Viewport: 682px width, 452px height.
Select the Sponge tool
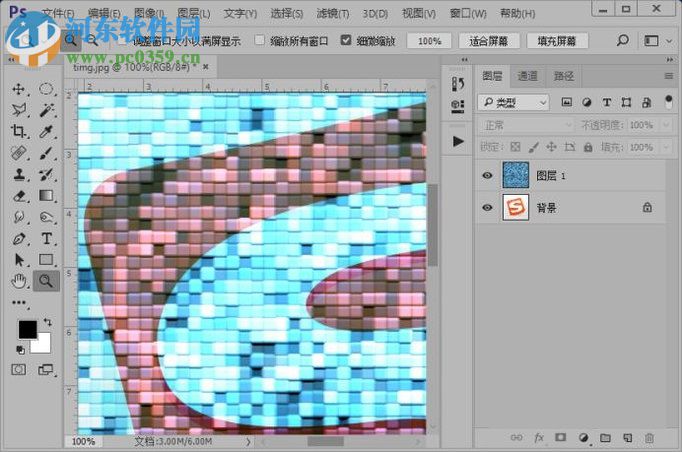coord(46,217)
